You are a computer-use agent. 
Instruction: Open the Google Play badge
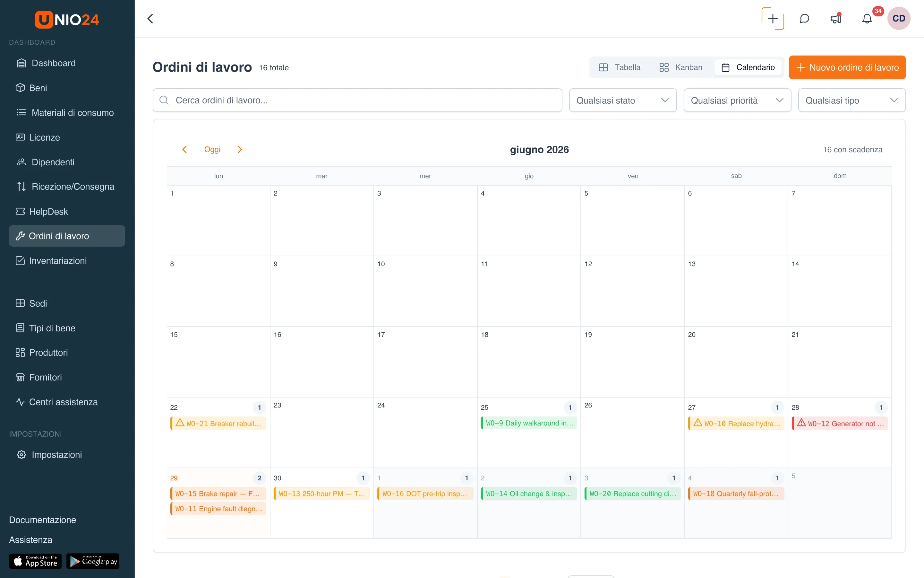(x=93, y=561)
